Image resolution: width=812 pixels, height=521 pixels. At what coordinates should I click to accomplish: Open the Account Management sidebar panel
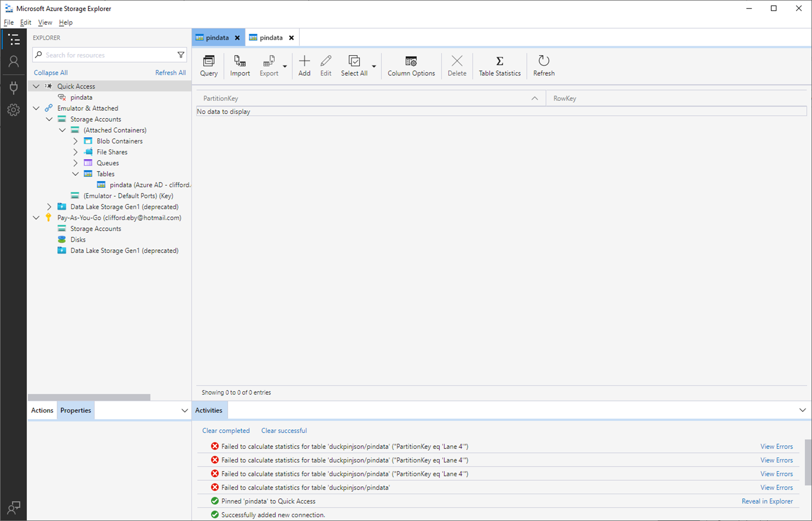(x=14, y=61)
